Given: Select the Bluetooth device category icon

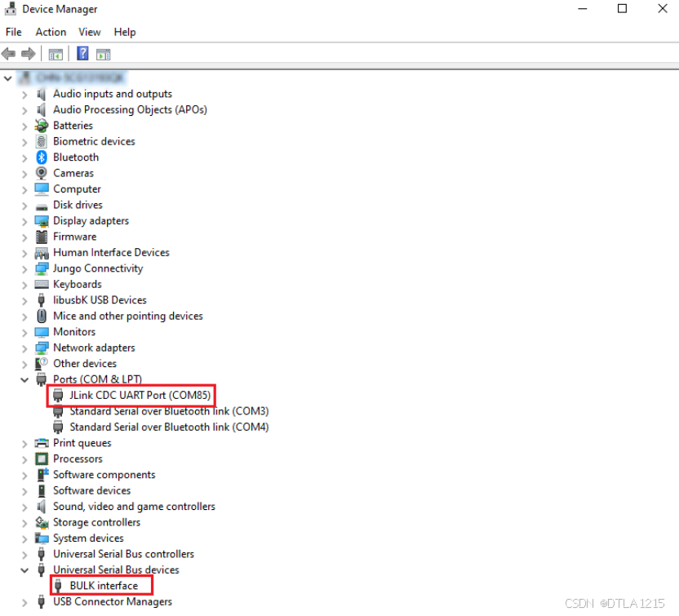Looking at the screenshot, I should pyautogui.click(x=41, y=157).
